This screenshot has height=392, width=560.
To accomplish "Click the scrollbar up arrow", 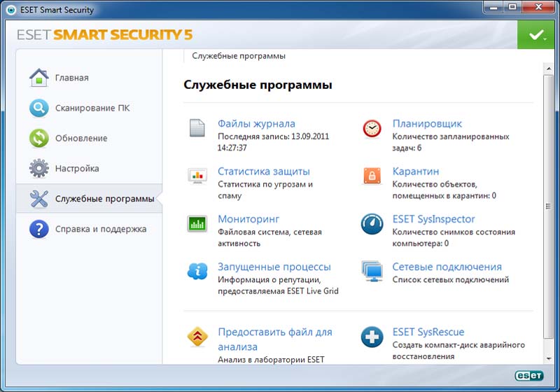I will (x=548, y=68).
